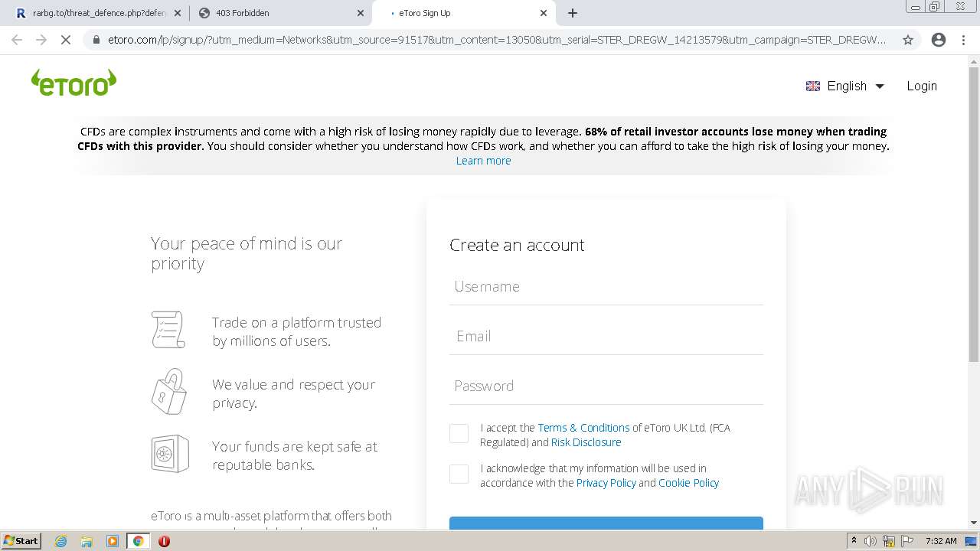Image resolution: width=980 pixels, height=551 pixels.
Task: Focus the Email input field
Action: (x=606, y=337)
